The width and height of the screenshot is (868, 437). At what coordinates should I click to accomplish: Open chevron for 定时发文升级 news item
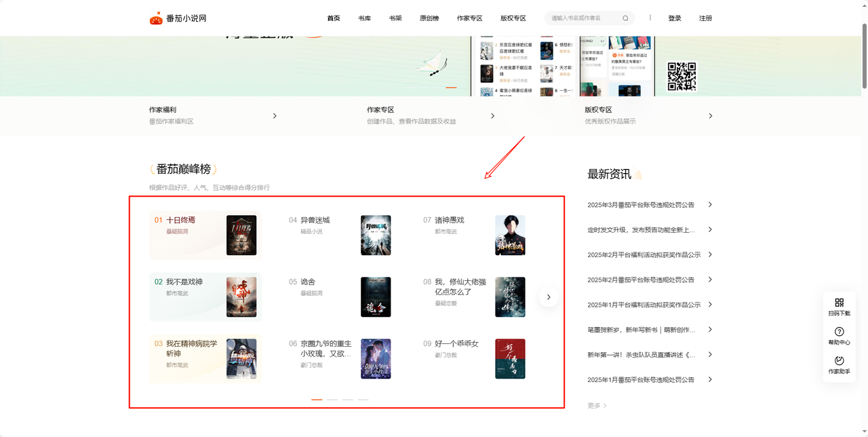(x=710, y=229)
